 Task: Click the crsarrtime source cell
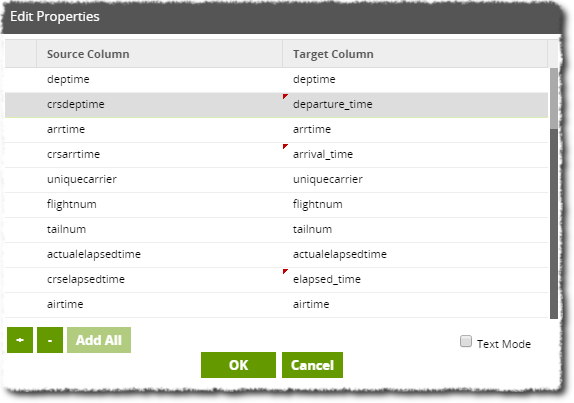point(159,154)
